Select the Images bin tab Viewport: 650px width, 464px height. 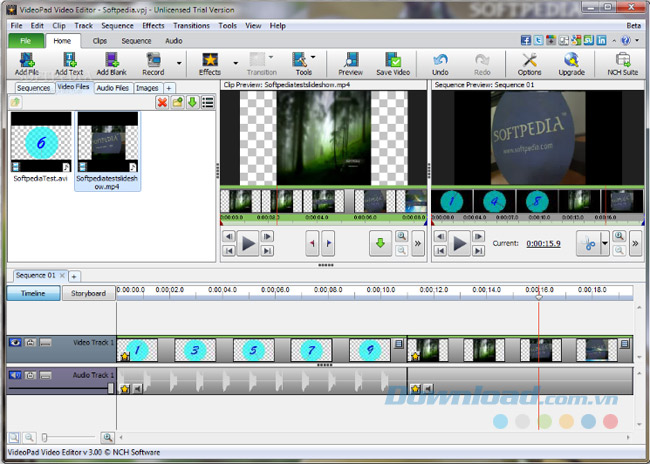click(x=147, y=88)
